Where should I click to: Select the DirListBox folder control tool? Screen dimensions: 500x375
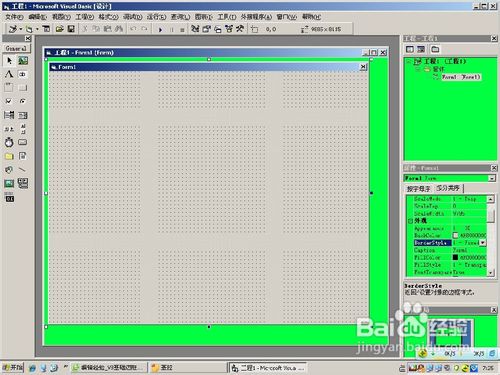(9, 156)
